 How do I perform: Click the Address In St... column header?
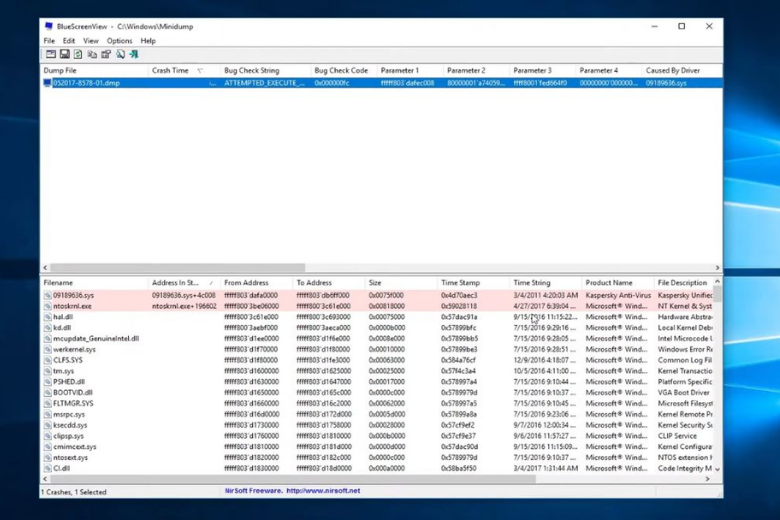184,283
